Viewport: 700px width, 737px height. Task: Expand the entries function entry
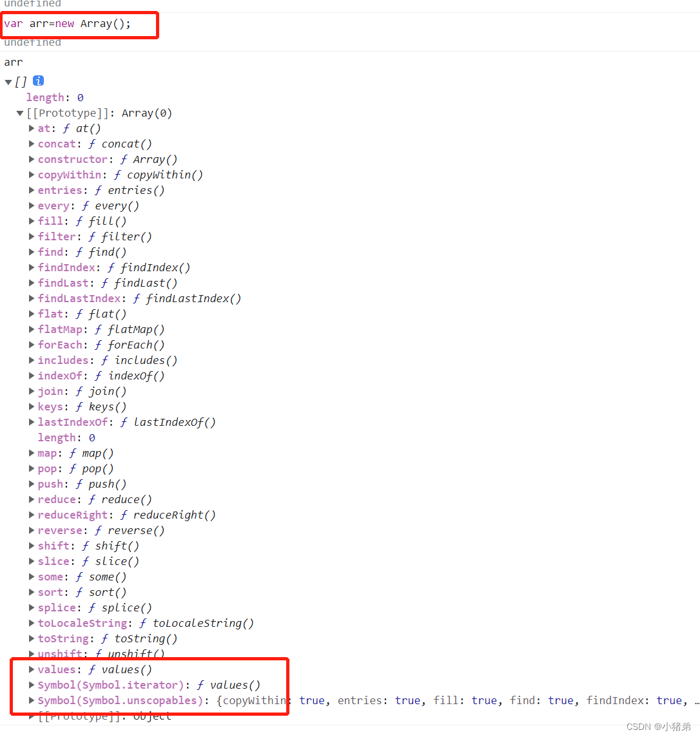pos(31,190)
